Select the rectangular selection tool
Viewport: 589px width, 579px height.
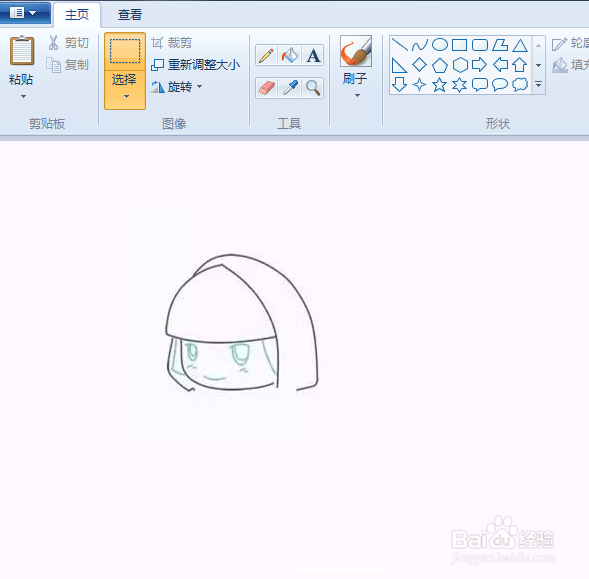coord(125,51)
